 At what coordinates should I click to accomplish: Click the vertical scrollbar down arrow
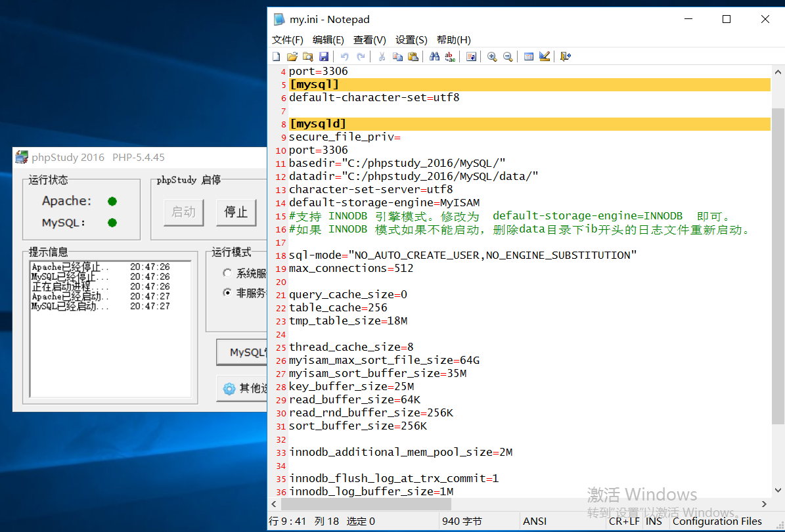(x=778, y=491)
